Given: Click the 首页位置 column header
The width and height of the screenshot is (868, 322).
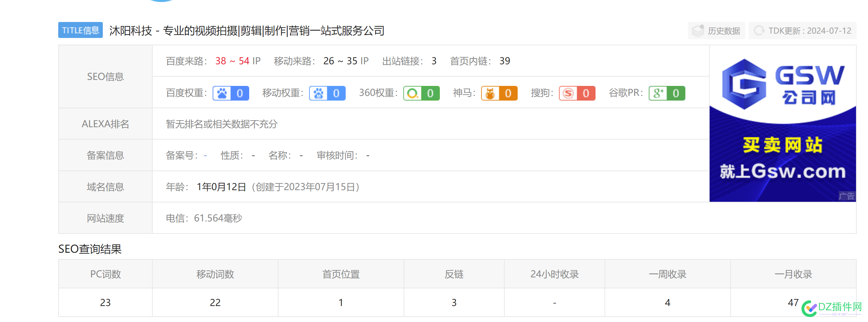Looking at the screenshot, I should [341, 274].
